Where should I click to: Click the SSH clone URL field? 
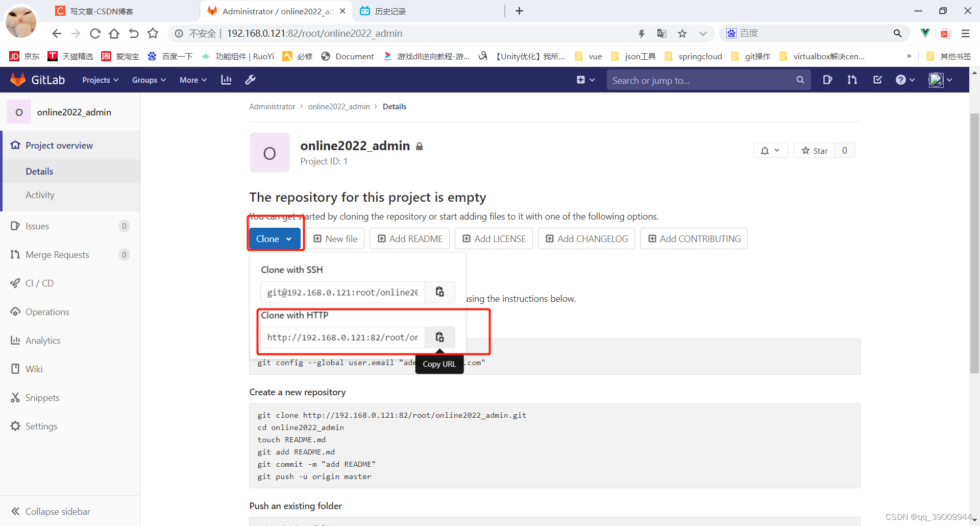point(342,292)
